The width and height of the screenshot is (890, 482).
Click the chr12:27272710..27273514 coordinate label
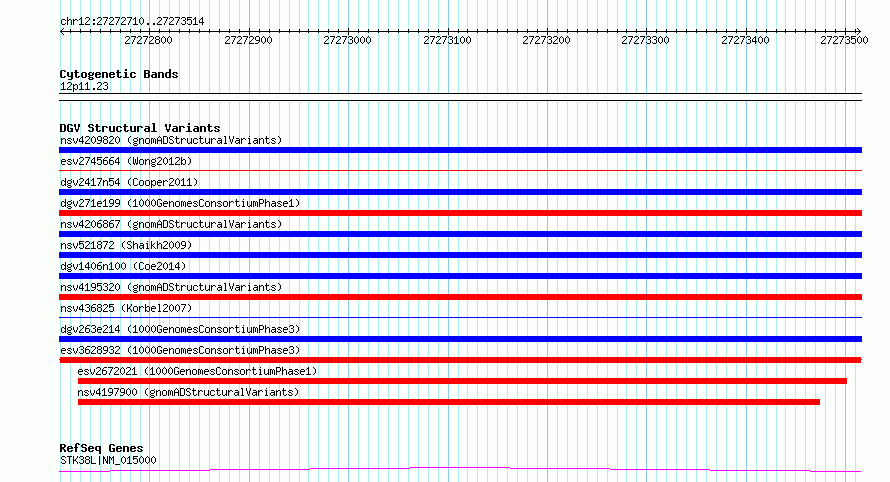coord(132,22)
